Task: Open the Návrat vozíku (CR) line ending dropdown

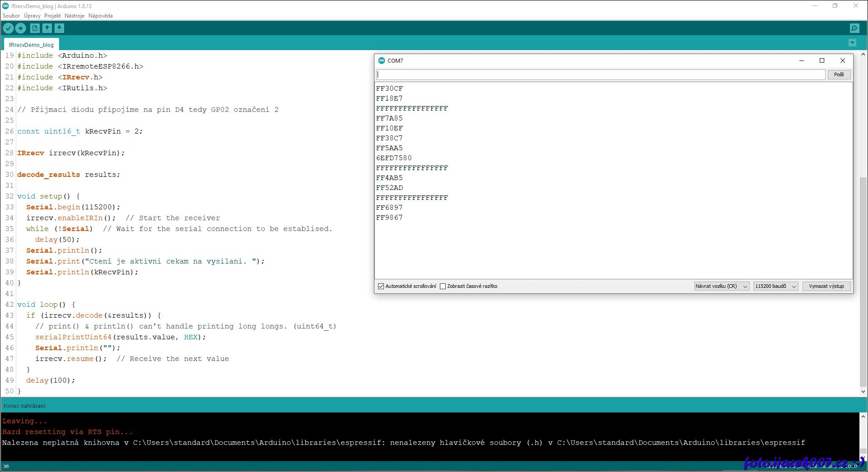Action: pos(721,286)
